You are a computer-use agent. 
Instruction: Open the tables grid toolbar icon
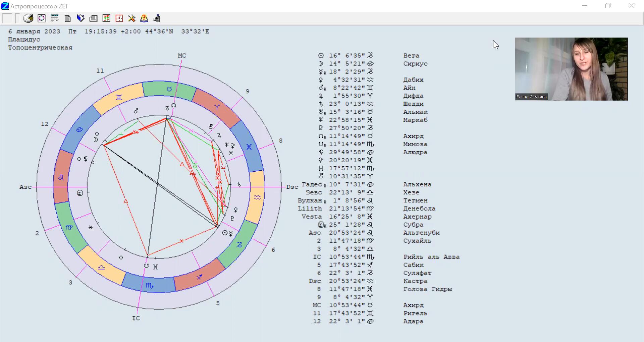[x=55, y=18]
